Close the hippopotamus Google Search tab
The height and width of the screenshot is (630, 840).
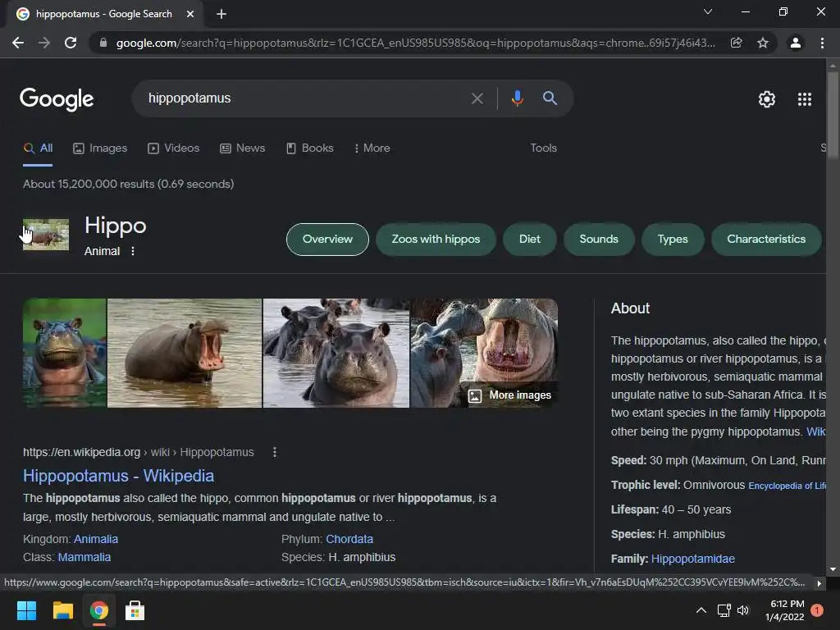point(190,14)
